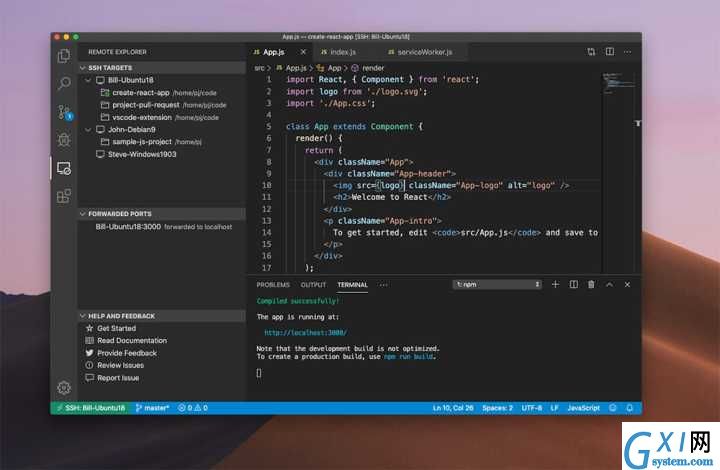Kill terminal with trash icon
720x470 pixels.
coord(591,285)
